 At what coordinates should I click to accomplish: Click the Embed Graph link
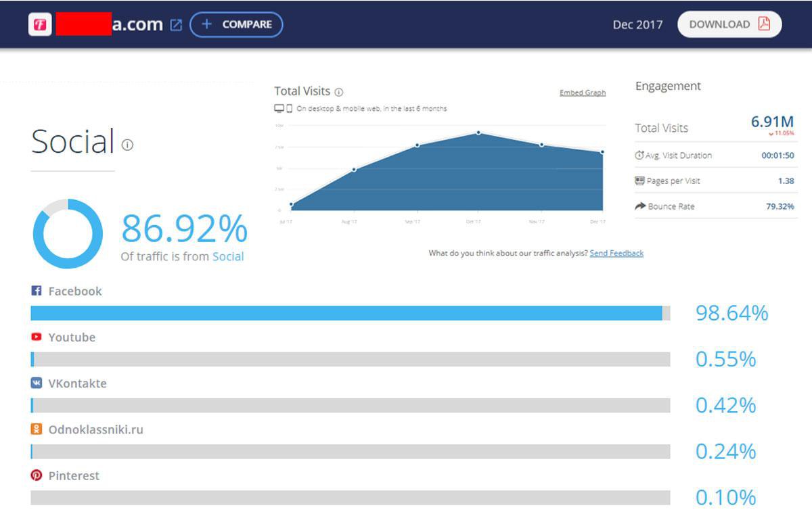click(583, 93)
